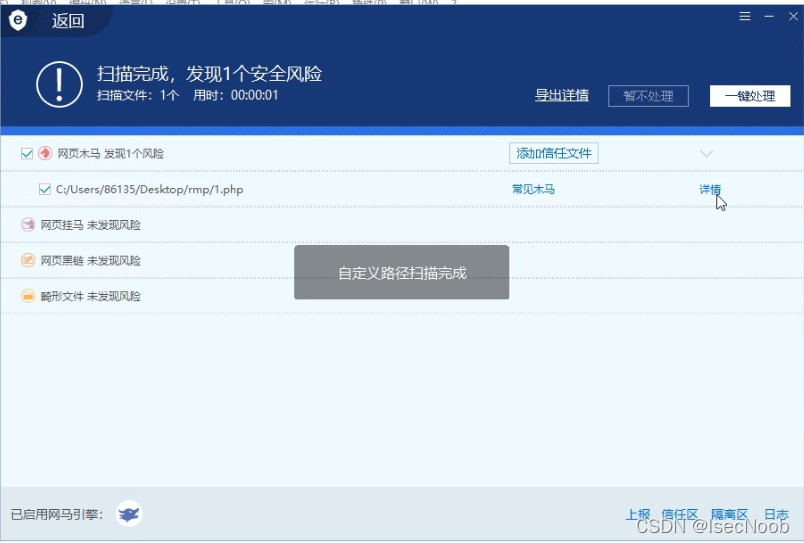Click the purple 网页挂马 category icon
Screen dimensions: 804x543
click(28, 225)
